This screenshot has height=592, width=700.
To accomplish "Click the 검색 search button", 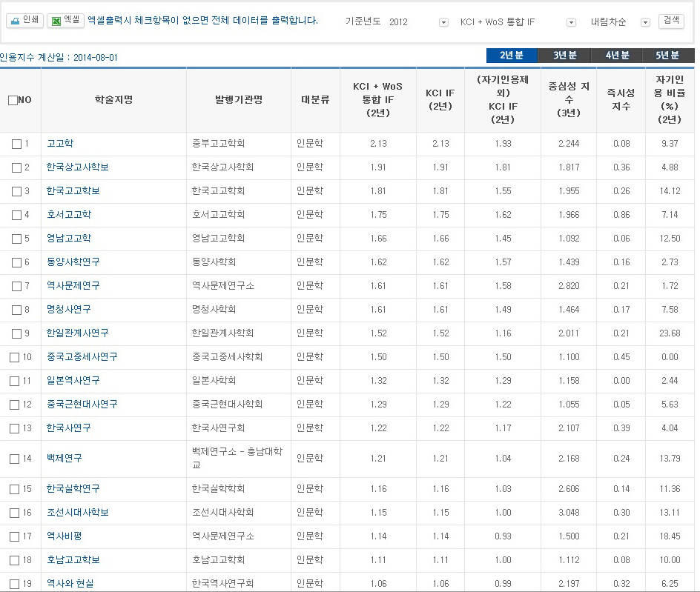I will tap(671, 21).
